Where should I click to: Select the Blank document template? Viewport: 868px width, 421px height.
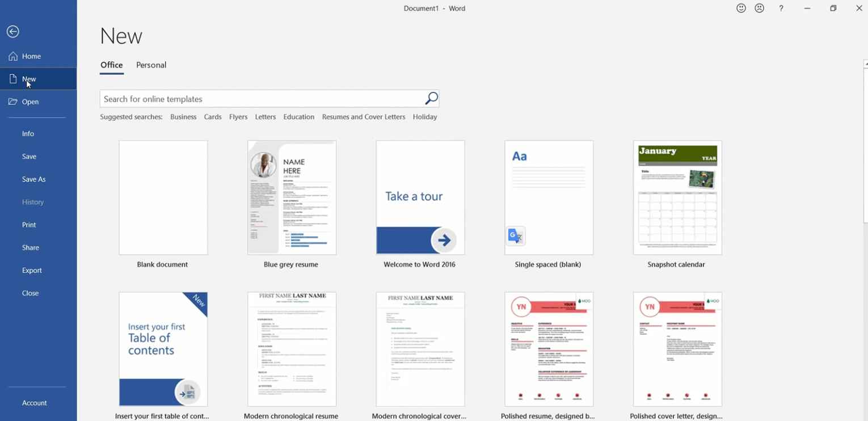(x=163, y=197)
